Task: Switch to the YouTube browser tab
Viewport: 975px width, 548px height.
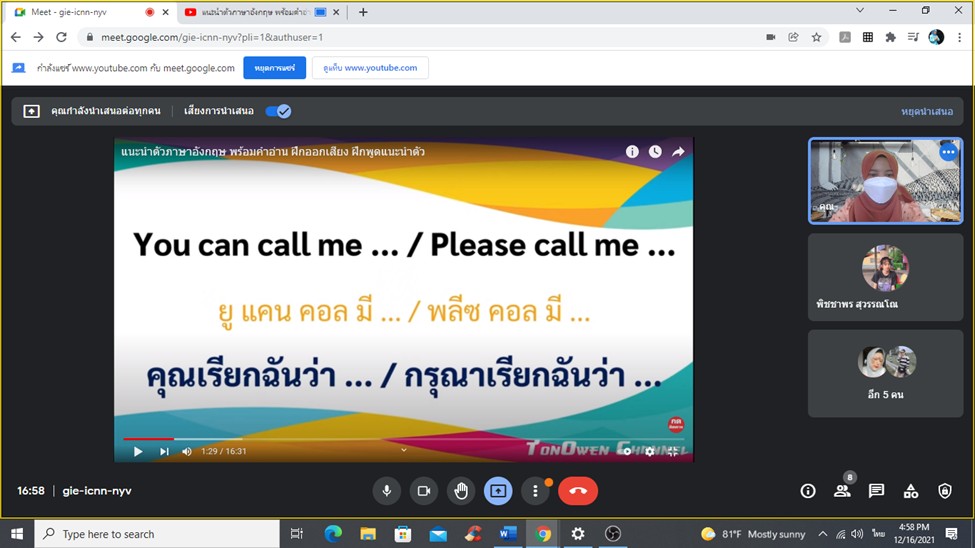Action: click(250, 12)
